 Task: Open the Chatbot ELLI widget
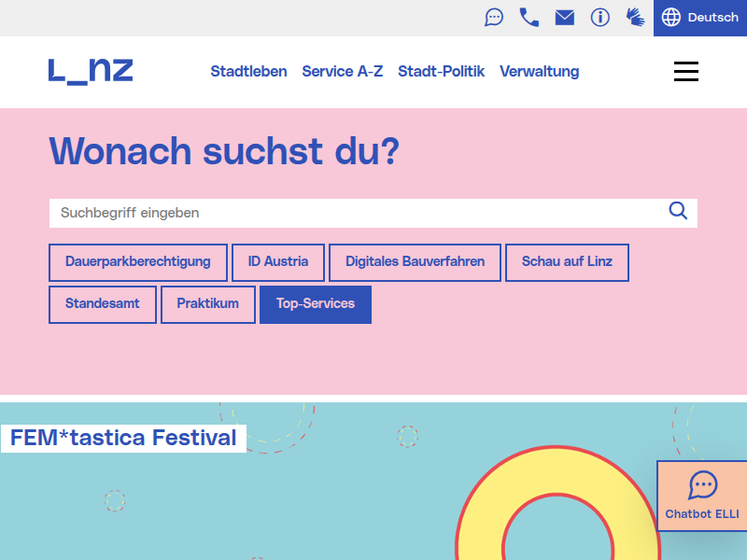[x=702, y=496]
